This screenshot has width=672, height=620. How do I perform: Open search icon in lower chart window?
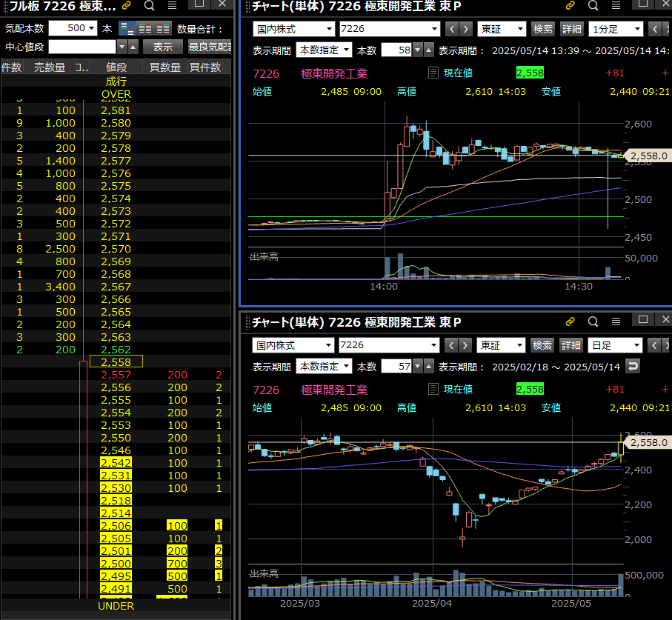coord(593,321)
